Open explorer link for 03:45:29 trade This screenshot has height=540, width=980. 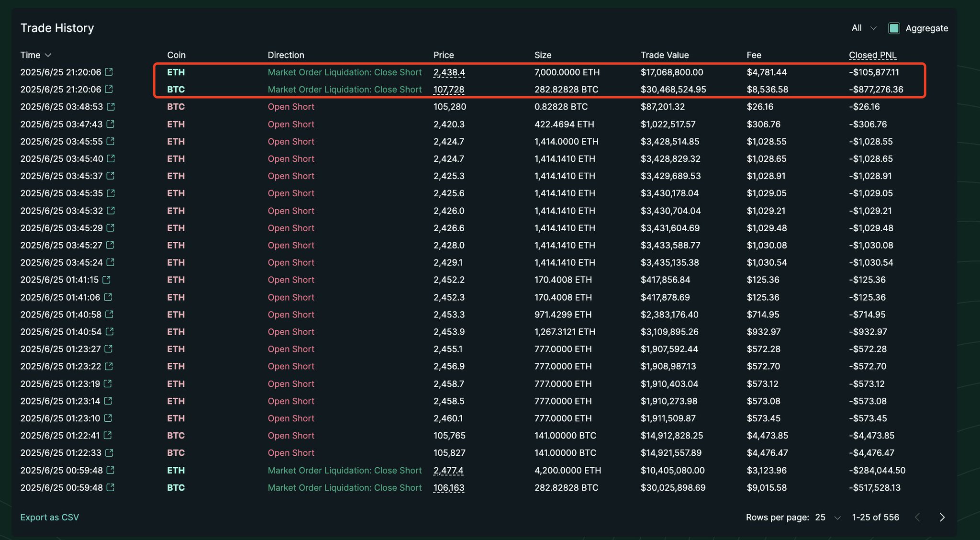tap(111, 228)
